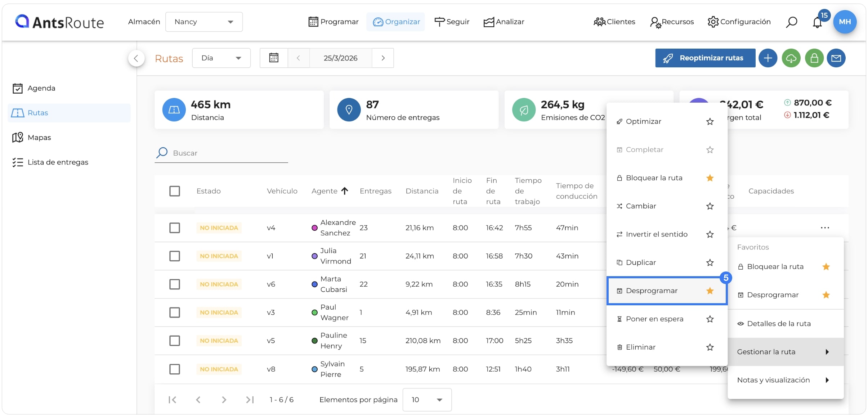Favorite the Optimizar action star
The height and width of the screenshot is (418, 868).
click(x=710, y=122)
